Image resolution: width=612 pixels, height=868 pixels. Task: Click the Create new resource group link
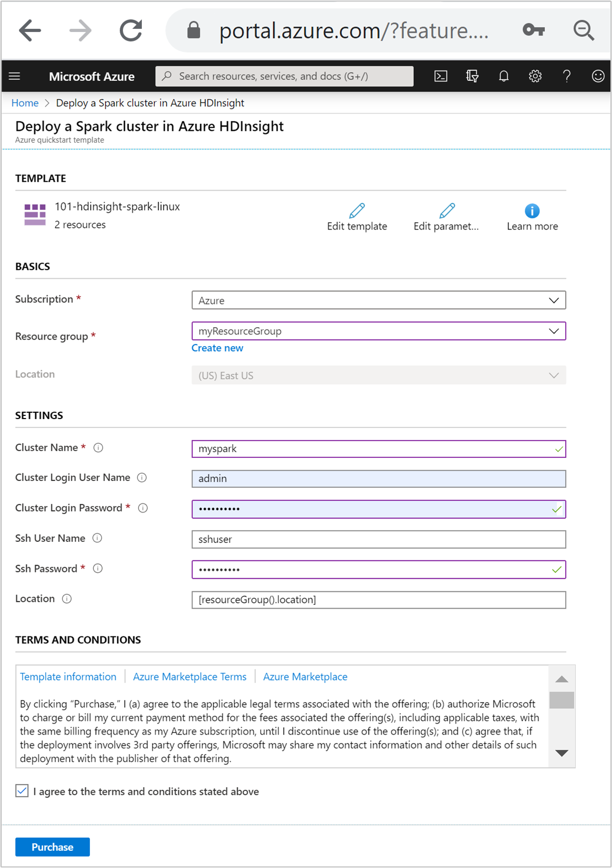coord(217,348)
